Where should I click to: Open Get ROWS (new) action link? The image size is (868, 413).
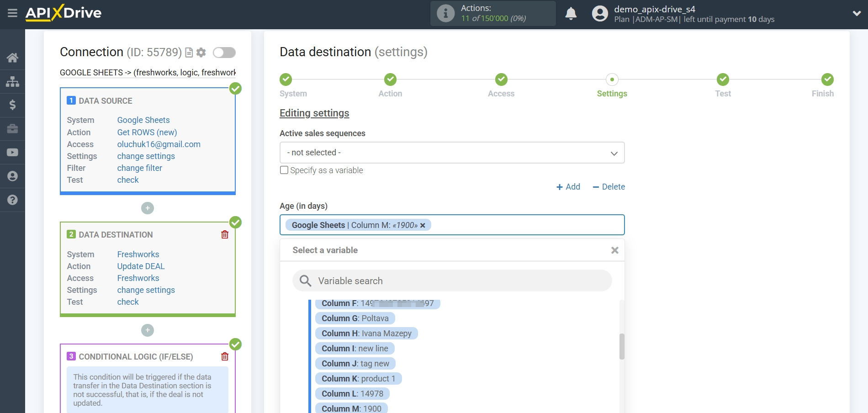pyautogui.click(x=147, y=132)
